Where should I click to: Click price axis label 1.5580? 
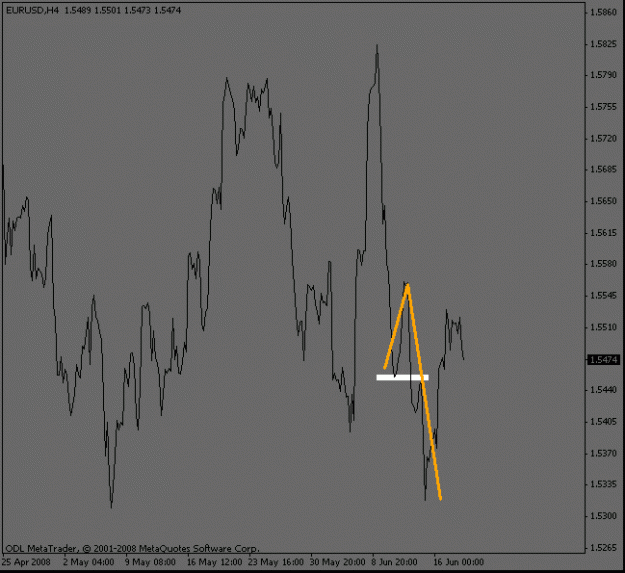603,264
